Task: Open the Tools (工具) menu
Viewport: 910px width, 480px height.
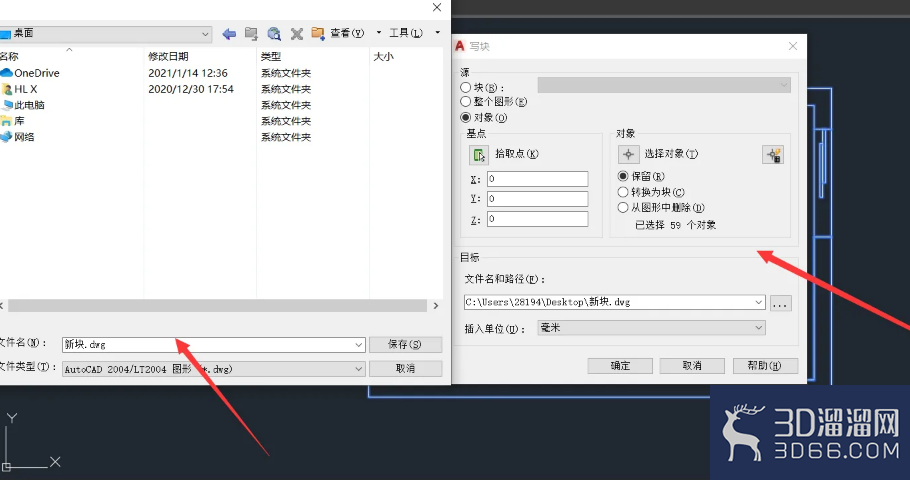Action: (x=406, y=33)
